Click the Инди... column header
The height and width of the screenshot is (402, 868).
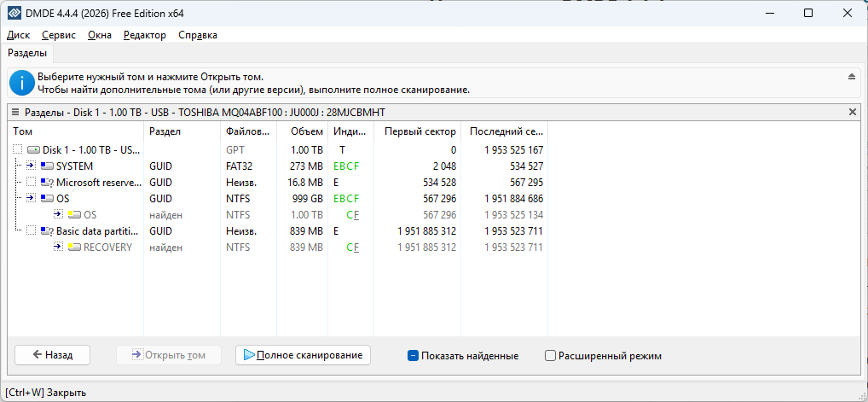tap(350, 132)
